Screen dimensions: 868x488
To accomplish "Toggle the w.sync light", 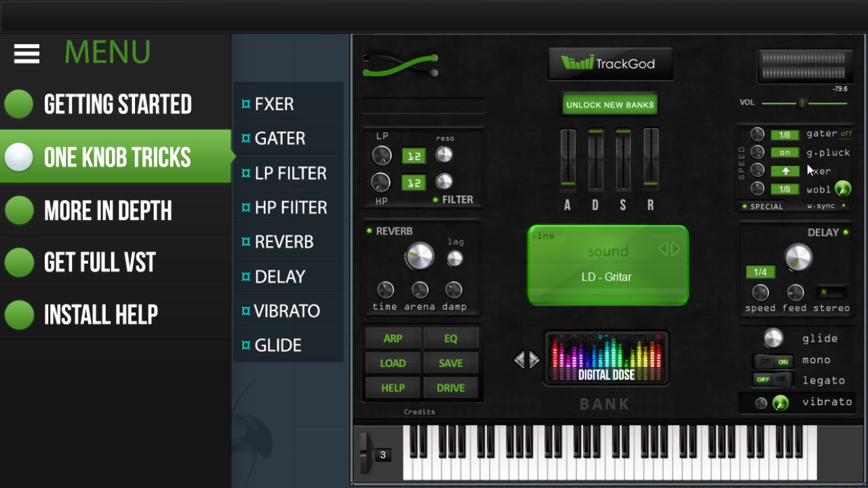I will 844,205.
